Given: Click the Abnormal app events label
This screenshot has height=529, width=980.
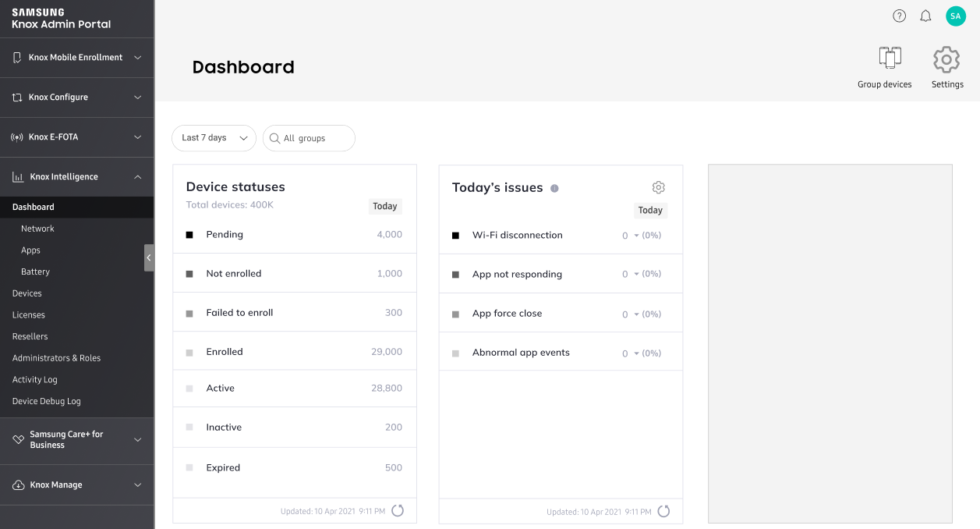Looking at the screenshot, I should [521, 353].
